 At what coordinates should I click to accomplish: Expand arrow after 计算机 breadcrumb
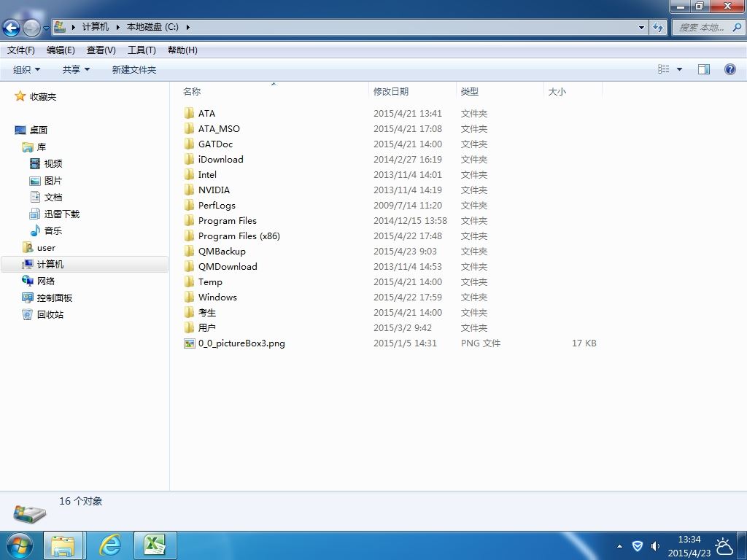[x=117, y=27]
